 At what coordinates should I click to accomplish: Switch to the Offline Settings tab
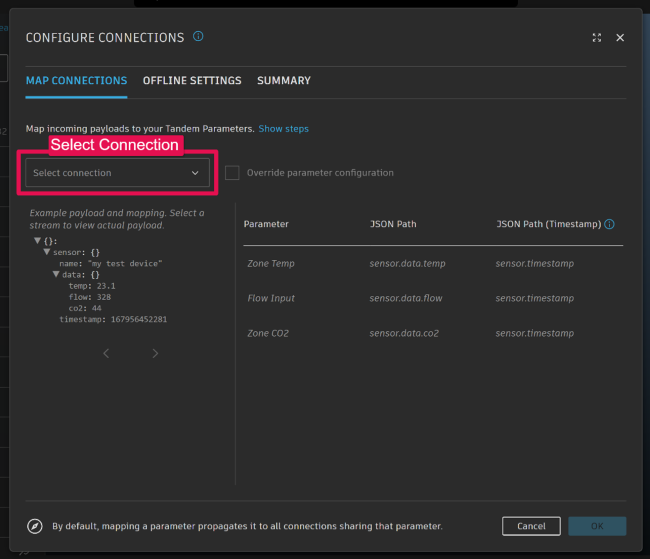pos(192,81)
